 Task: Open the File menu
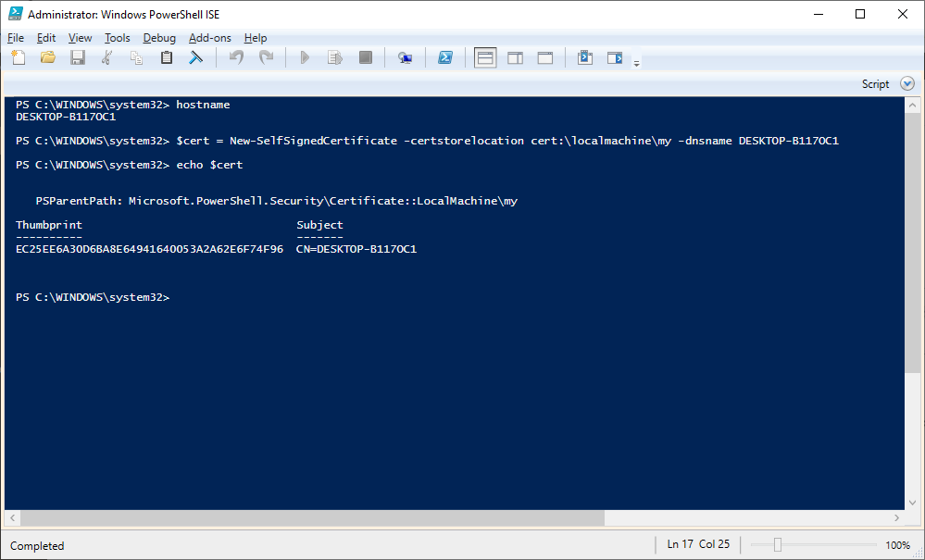coord(16,38)
